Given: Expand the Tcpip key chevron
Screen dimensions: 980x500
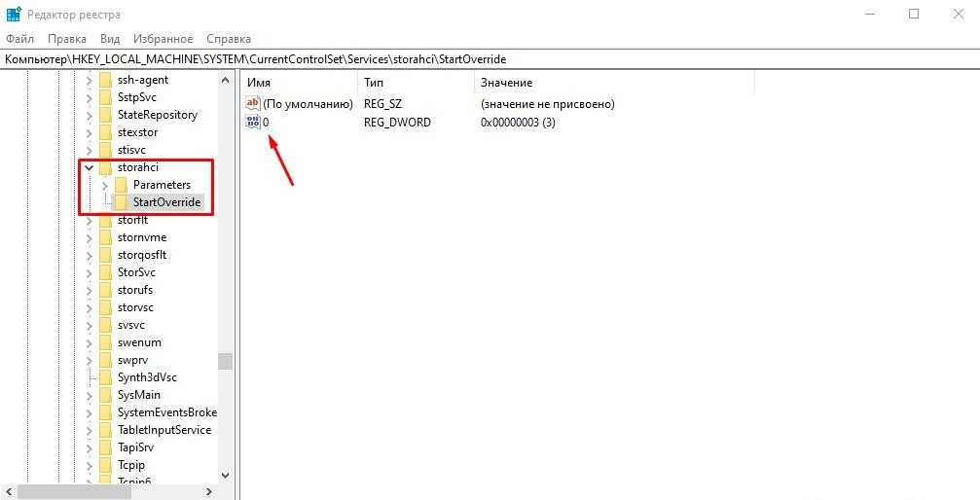Looking at the screenshot, I should 90,465.
